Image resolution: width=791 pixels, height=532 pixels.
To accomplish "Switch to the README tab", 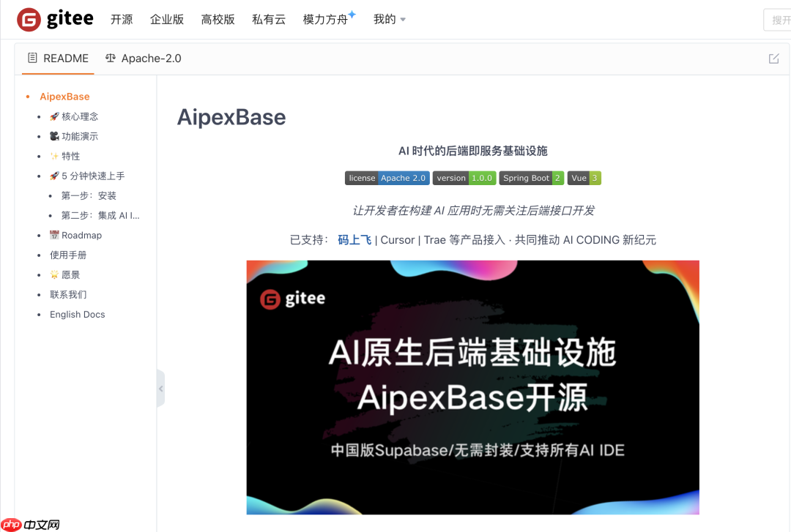I will pos(65,58).
